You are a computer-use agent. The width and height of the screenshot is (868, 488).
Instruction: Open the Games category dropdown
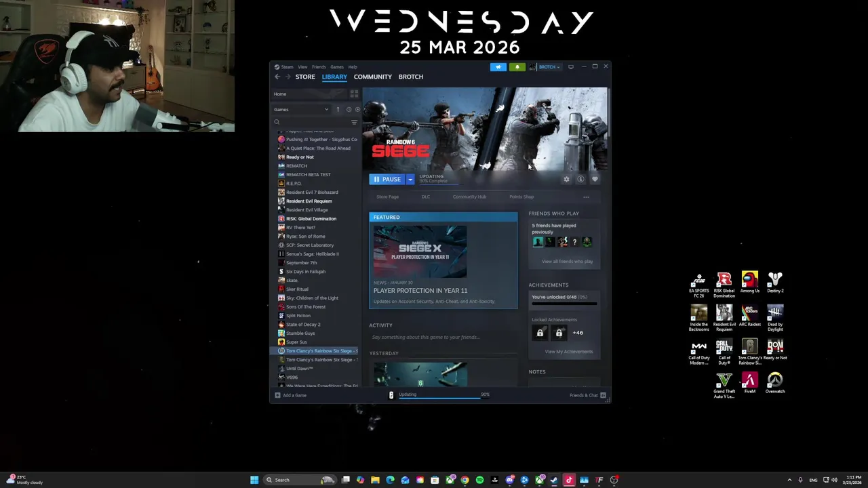301,109
